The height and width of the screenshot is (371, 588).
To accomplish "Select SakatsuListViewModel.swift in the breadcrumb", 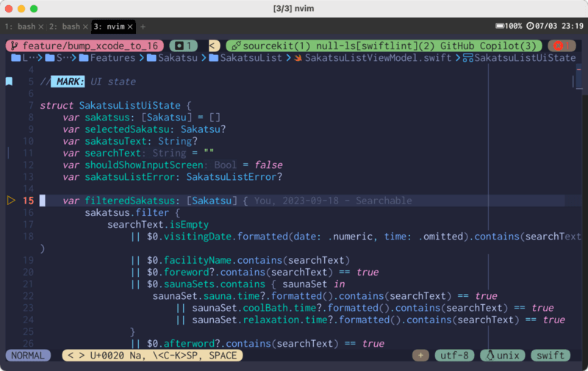I will (x=378, y=58).
